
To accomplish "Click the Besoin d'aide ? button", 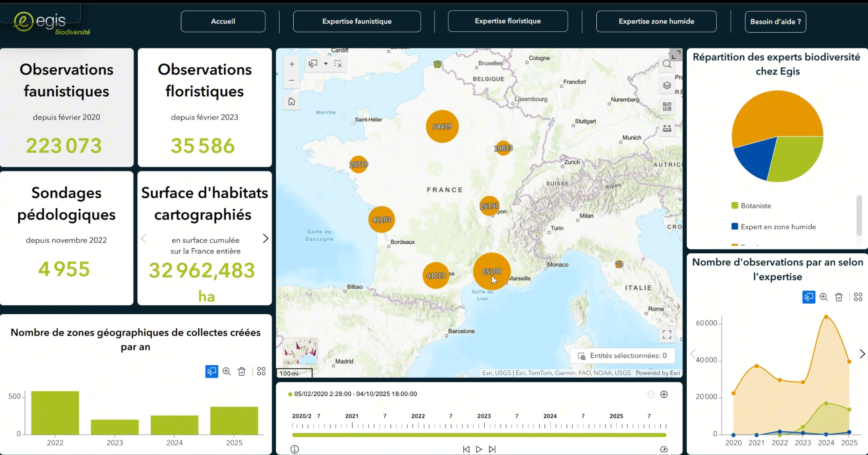I will point(775,22).
